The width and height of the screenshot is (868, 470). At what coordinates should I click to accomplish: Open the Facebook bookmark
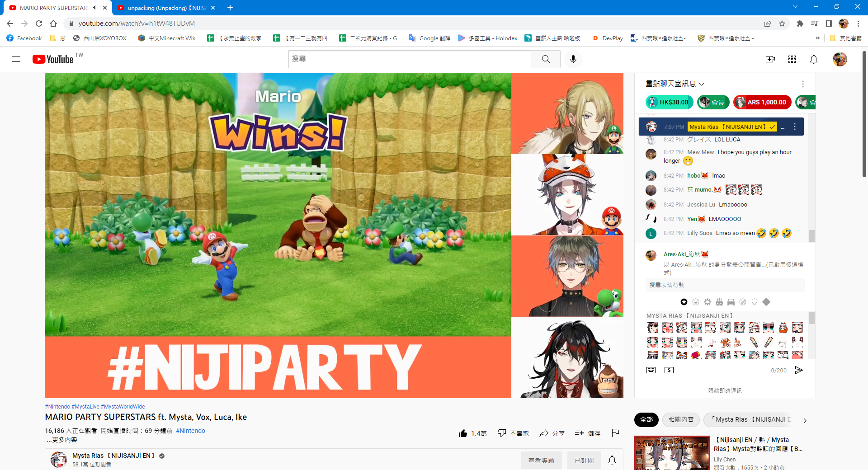24,38
